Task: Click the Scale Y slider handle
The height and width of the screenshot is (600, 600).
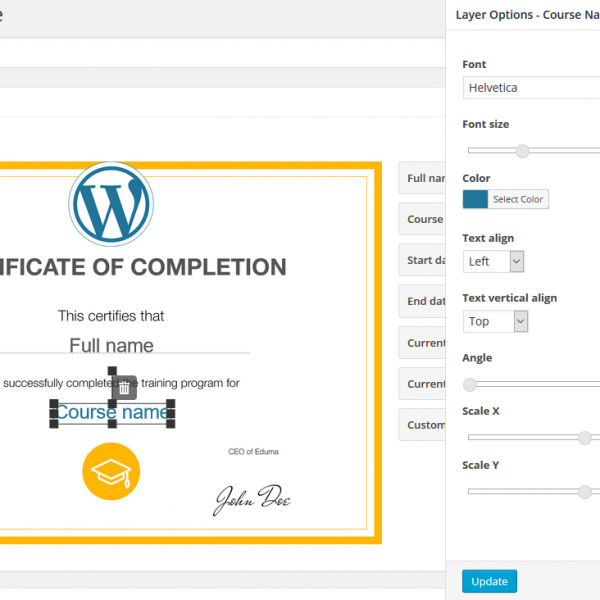Action: click(584, 491)
